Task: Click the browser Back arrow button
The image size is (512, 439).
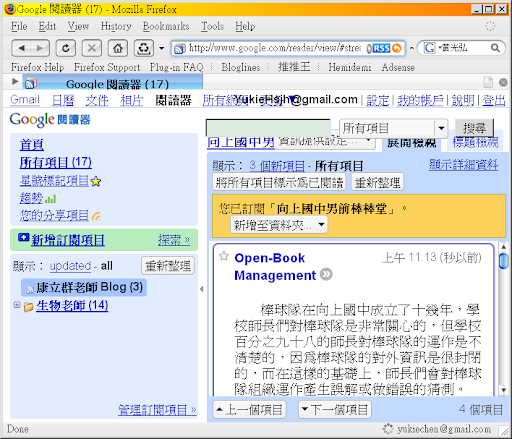Action: pyautogui.click(x=22, y=48)
